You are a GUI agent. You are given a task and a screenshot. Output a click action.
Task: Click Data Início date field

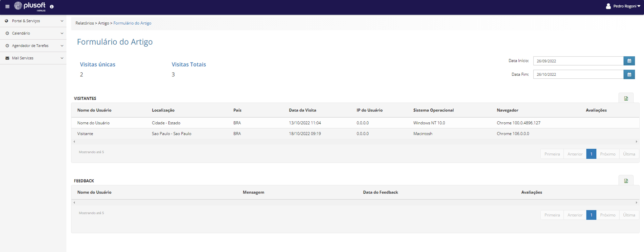click(x=578, y=61)
